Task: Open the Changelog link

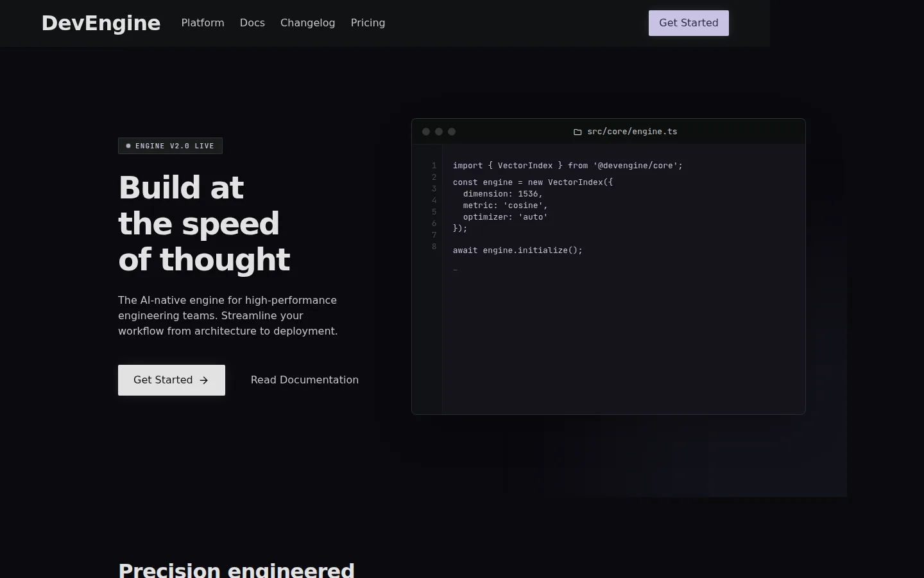Action: pos(307,23)
